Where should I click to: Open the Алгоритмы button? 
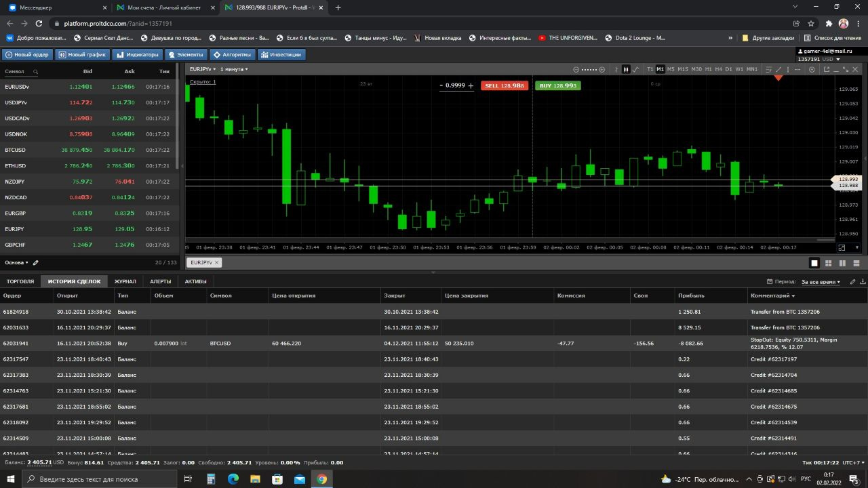(232, 54)
